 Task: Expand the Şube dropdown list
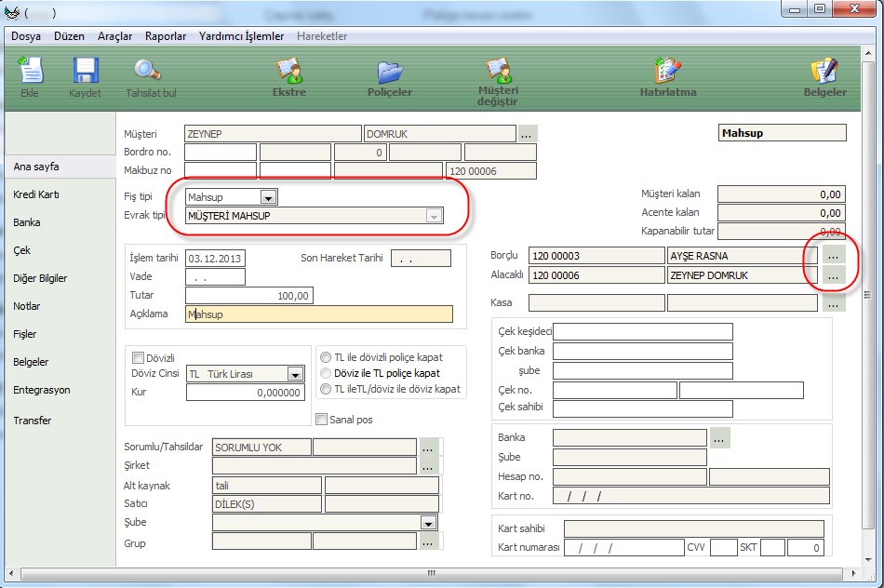(x=428, y=523)
